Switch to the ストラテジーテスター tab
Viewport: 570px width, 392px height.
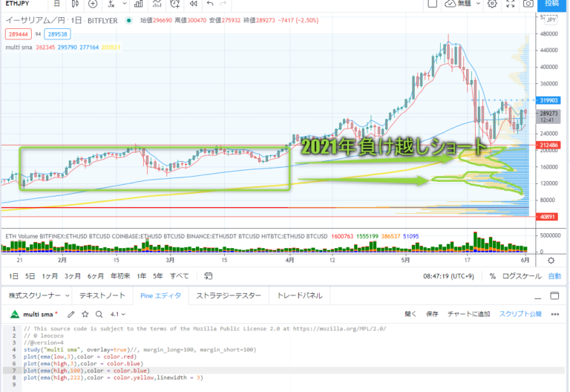coord(229,295)
